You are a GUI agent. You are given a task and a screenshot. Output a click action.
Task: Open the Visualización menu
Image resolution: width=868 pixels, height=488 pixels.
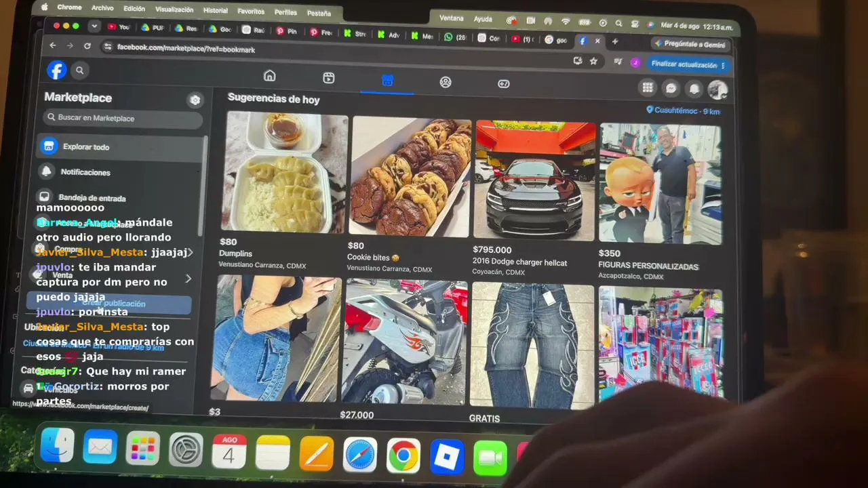(x=174, y=9)
